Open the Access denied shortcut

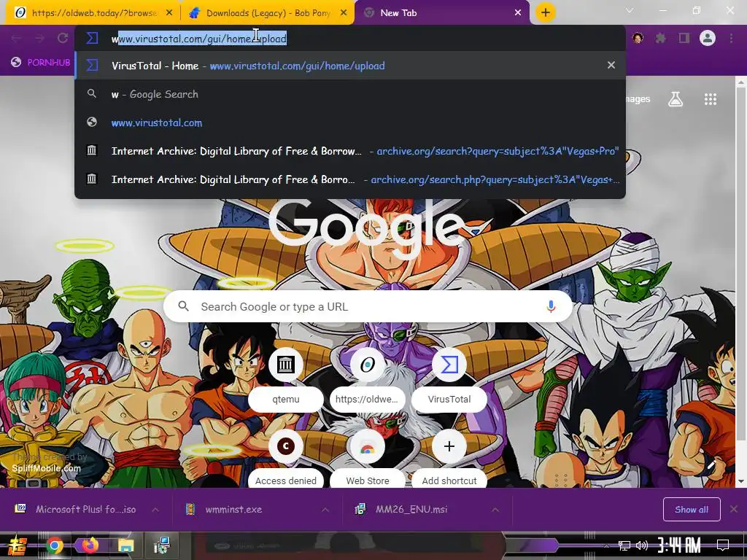click(286, 459)
